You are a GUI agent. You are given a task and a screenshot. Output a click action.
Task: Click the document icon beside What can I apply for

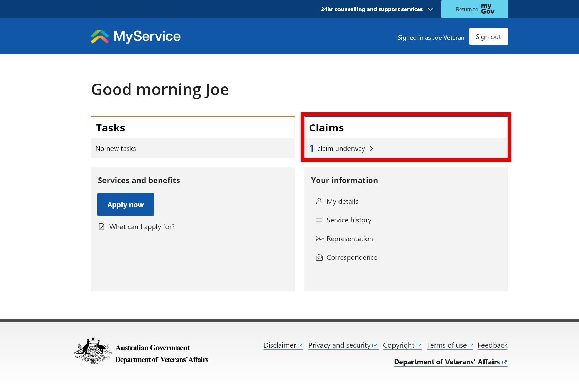[101, 227]
